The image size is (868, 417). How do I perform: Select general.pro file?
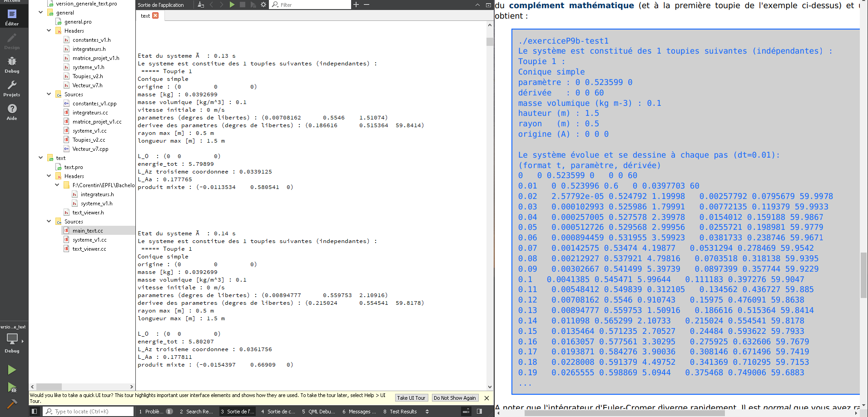(78, 21)
